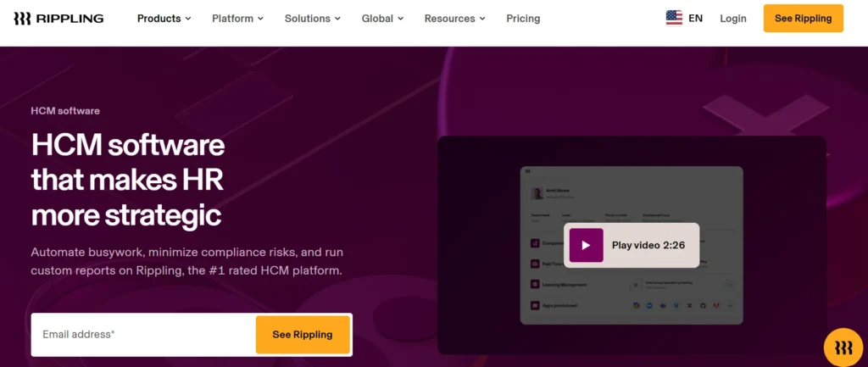Click the heading "HCM software that makes HR more strategic"
The width and height of the screenshot is (868, 367).
tap(128, 181)
